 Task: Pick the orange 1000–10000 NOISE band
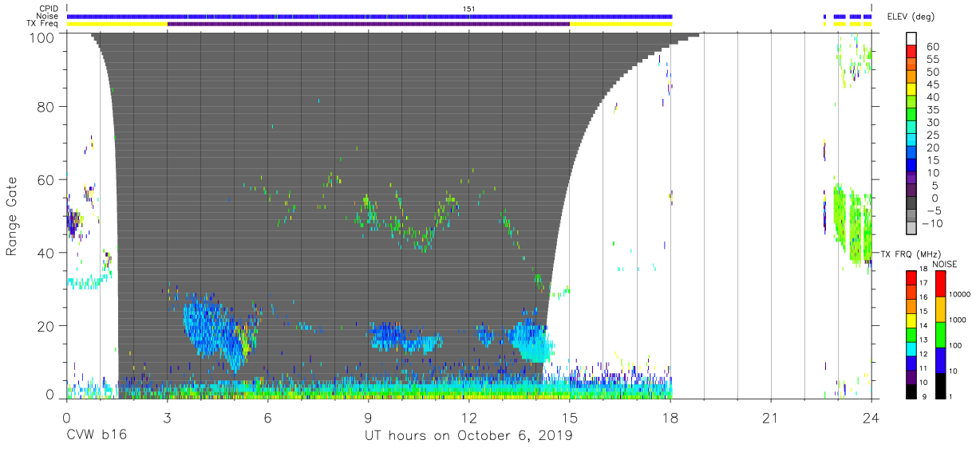[939, 309]
